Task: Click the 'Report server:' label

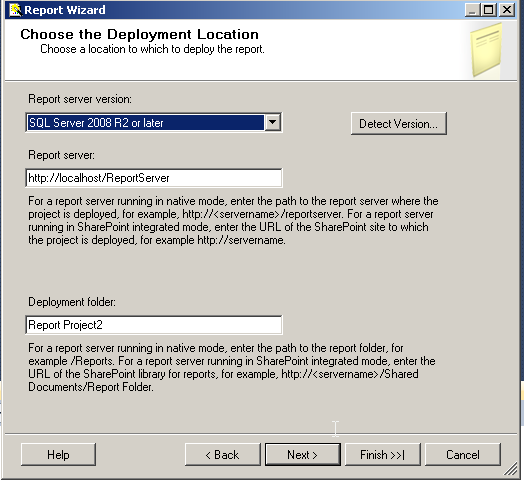Action: pos(61,155)
